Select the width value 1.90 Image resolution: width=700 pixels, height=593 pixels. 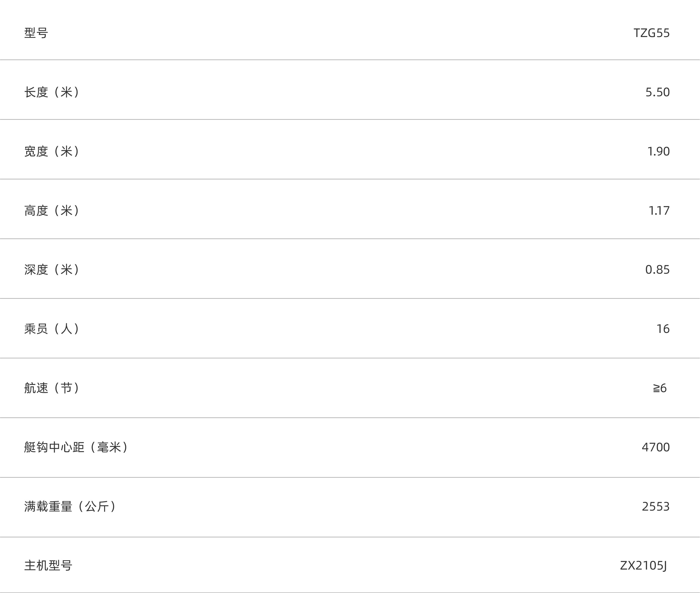pos(658,151)
